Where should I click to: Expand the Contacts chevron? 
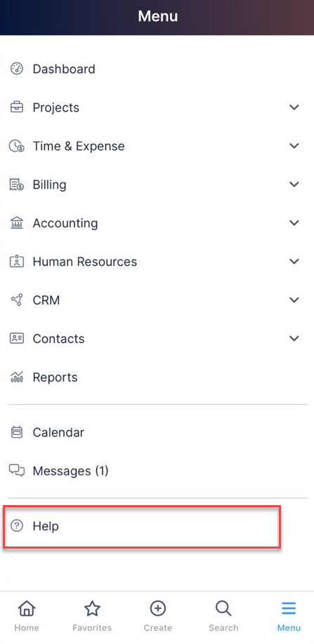[x=294, y=338]
